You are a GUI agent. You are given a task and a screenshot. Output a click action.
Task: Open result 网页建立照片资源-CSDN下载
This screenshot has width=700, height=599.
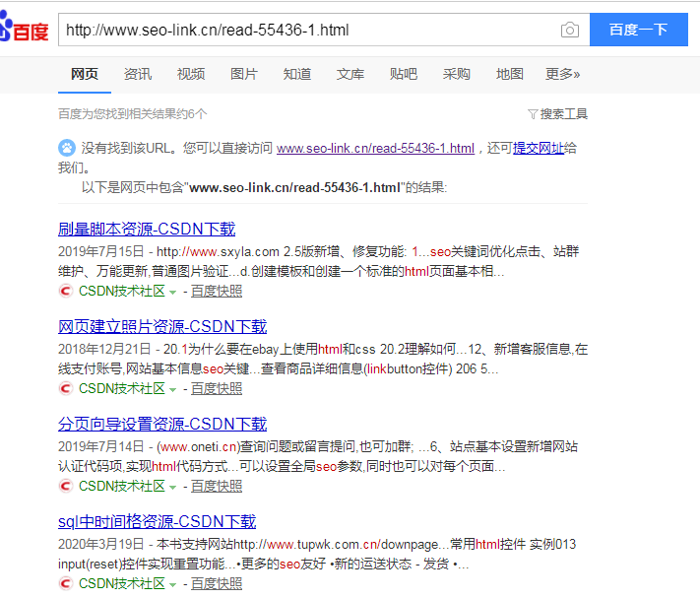[x=162, y=326]
